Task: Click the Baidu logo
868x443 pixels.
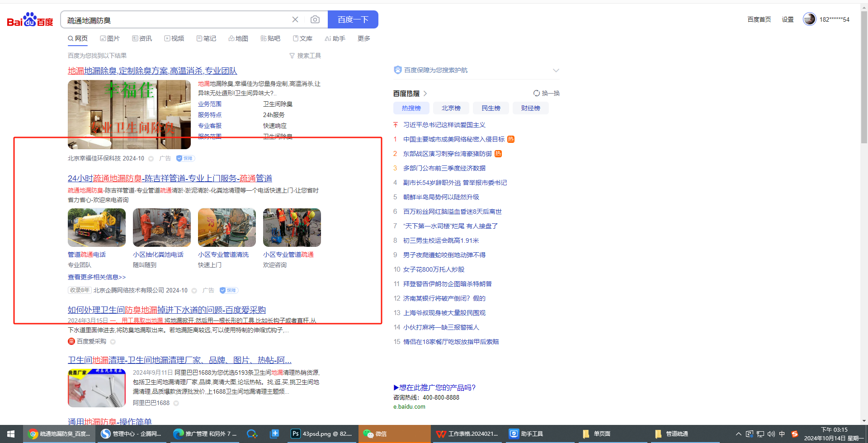Action: click(30, 20)
